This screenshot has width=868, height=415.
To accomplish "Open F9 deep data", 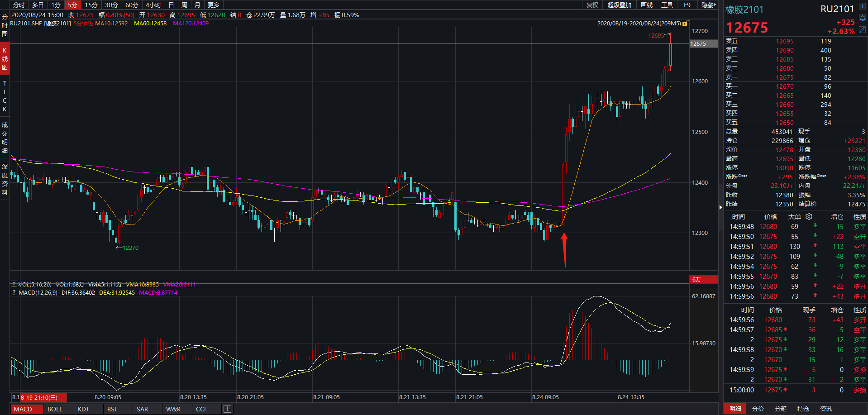I will point(687,5).
